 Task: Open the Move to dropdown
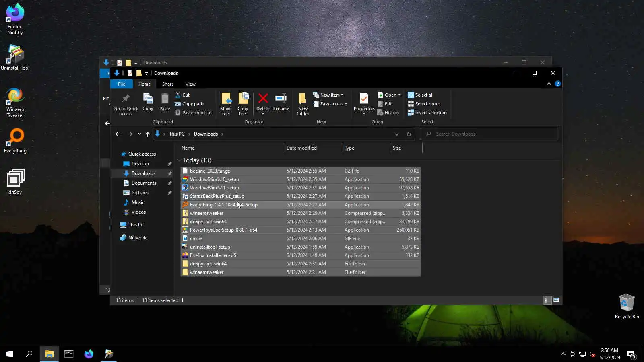tap(226, 104)
